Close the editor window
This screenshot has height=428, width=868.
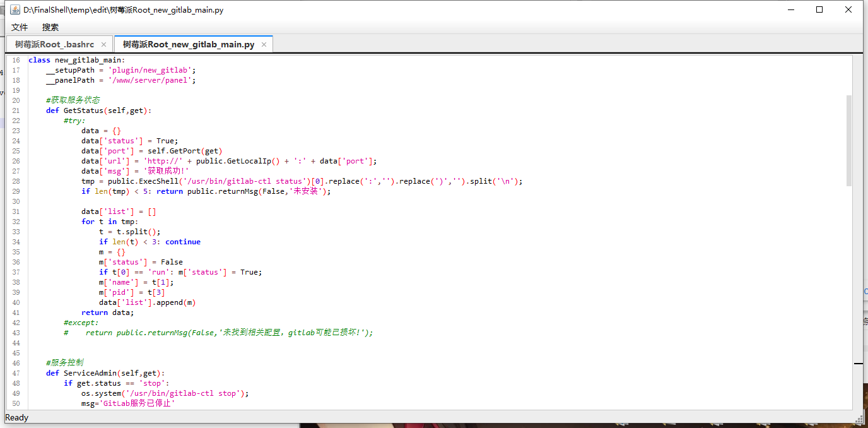pyautogui.click(x=848, y=9)
